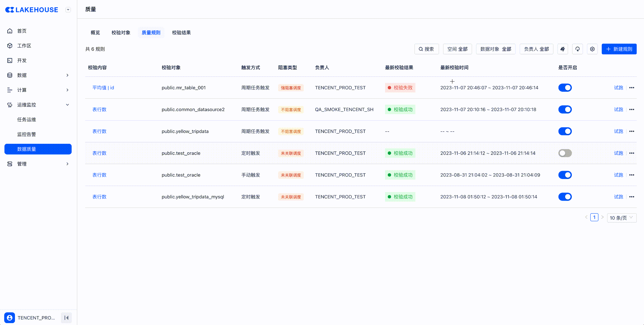The image size is (644, 325).
Task: Enable the disabled public.test_oracle scheduled rule toggle
Action: [565, 153]
